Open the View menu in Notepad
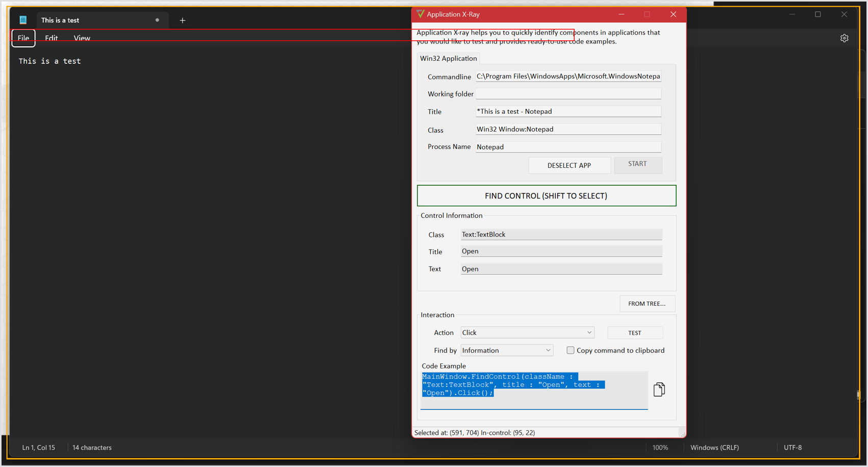Image resolution: width=868 pixels, height=467 pixels. [82, 38]
